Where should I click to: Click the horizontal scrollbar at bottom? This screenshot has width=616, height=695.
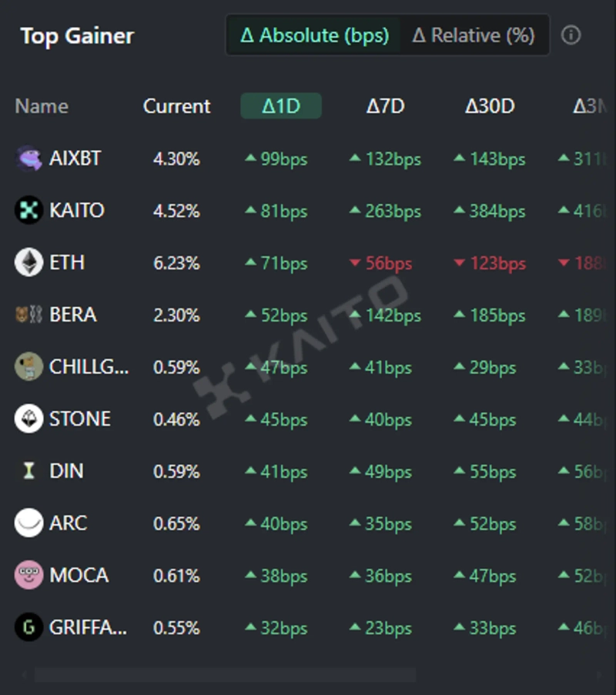pos(225,675)
